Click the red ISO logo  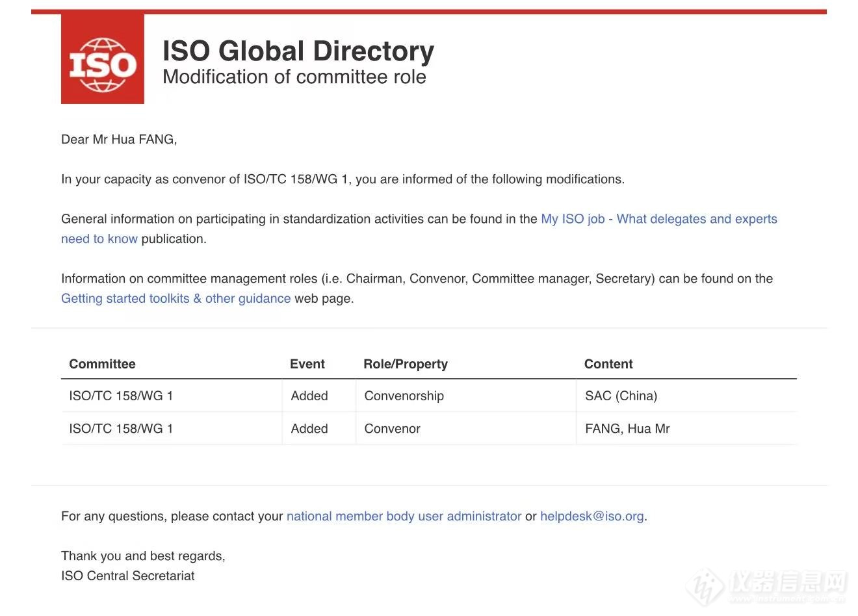103,59
